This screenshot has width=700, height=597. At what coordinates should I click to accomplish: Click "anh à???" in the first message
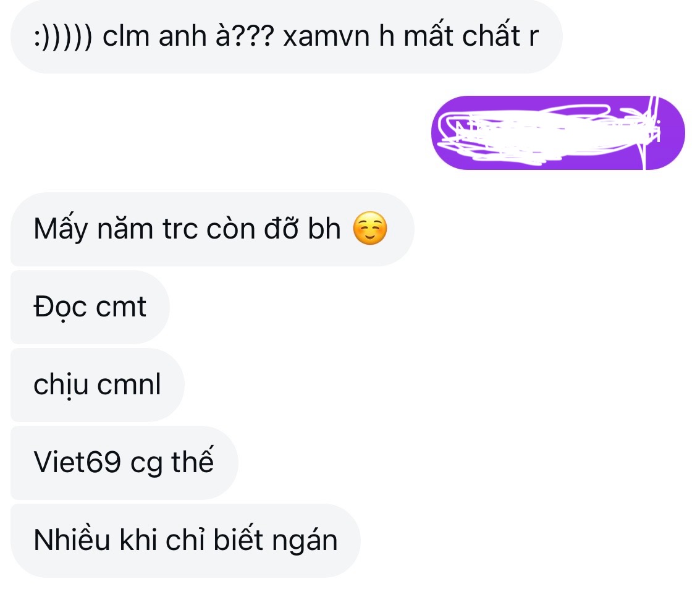tap(216, 35)
